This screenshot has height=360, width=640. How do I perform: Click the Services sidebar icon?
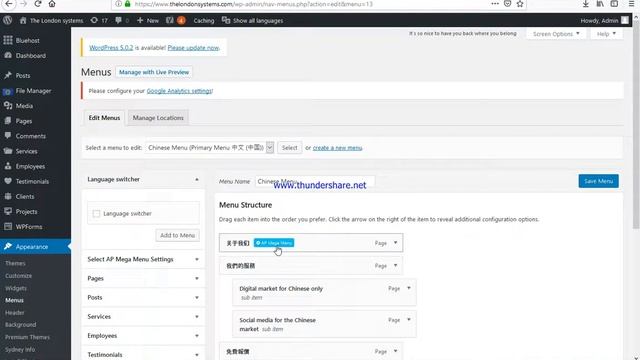8,151
